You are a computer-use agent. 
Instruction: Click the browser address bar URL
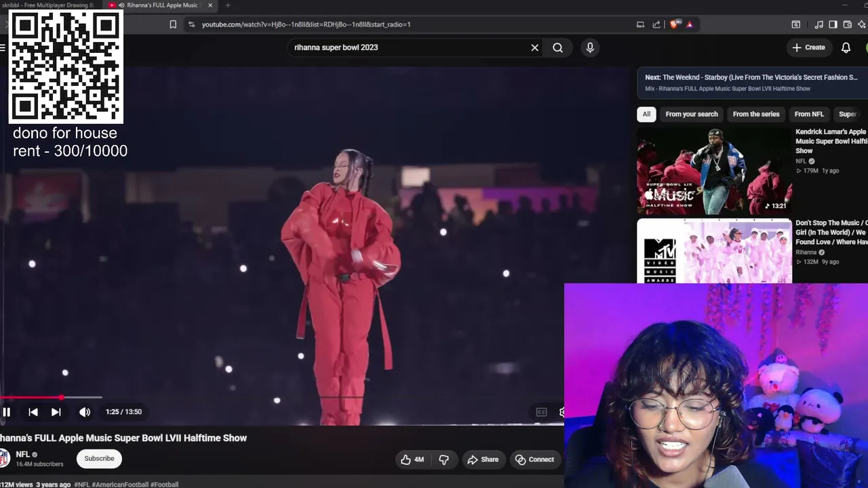tap(306, 24)
